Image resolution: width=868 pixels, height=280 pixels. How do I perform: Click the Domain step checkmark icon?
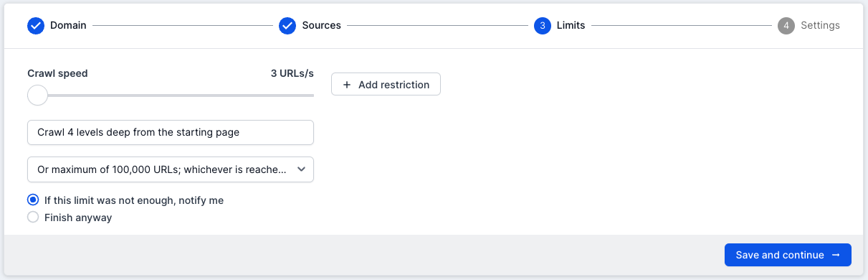point(36,26)
